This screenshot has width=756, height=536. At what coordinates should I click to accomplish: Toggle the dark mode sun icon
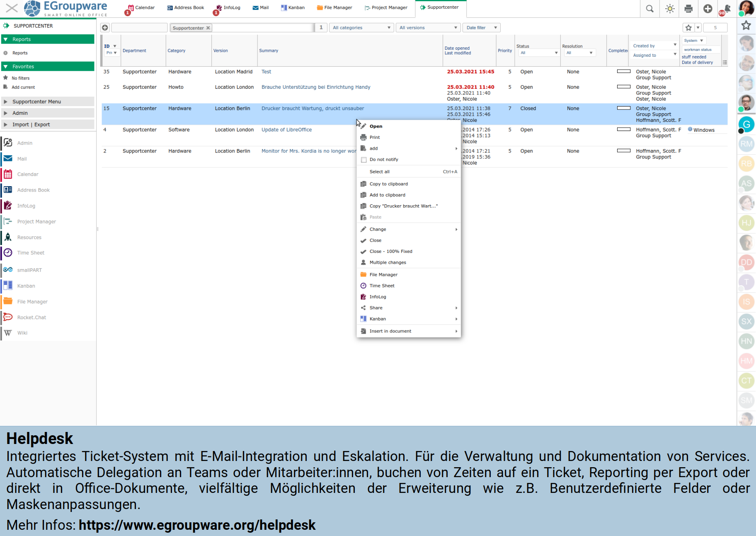click(670, 9)
